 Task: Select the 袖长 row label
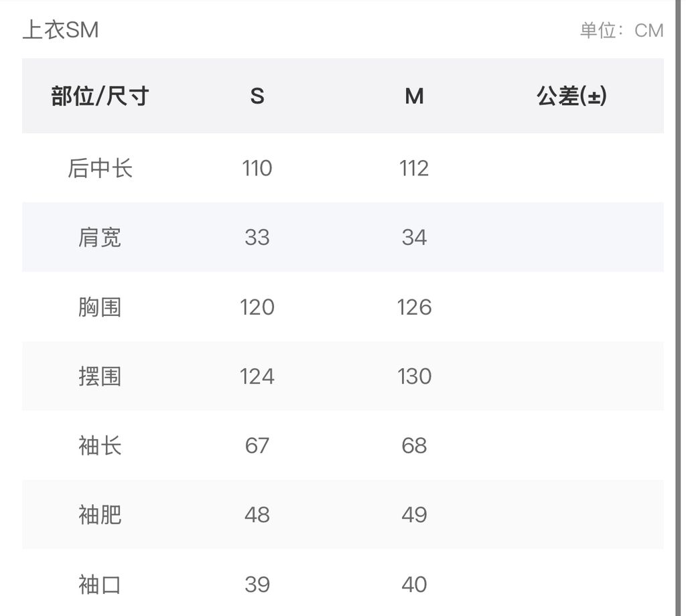100,446
